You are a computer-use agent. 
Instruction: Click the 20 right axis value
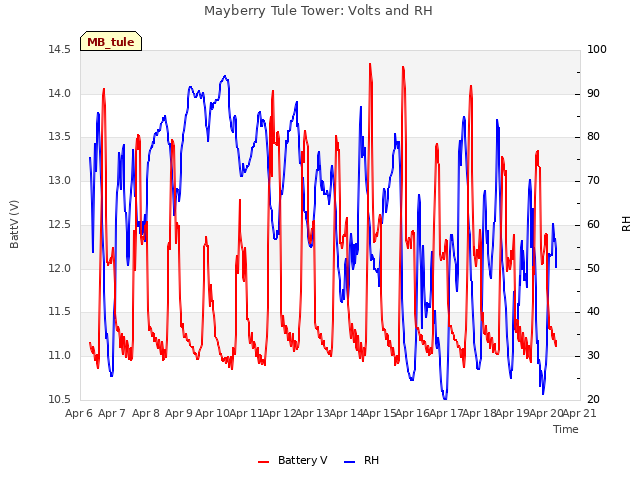coord(593,399)
